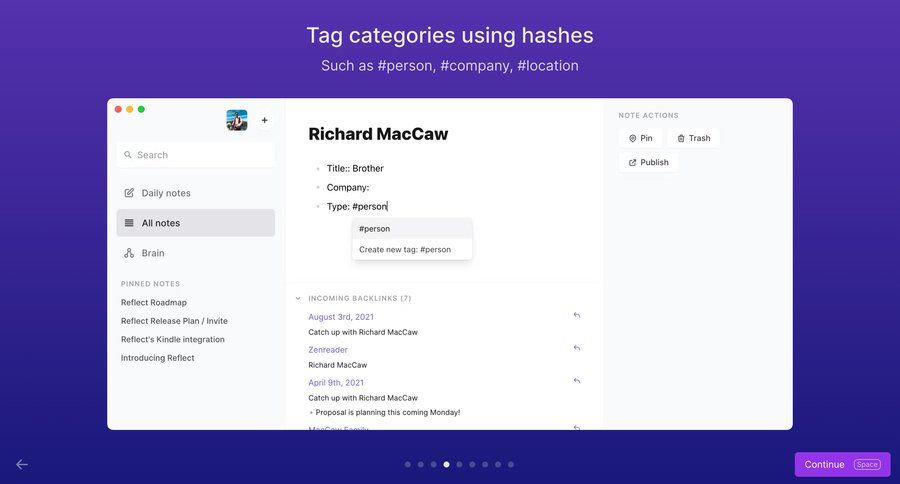
Task: Click reply arrow beside Zenreader
Action: tap(576, 348)
